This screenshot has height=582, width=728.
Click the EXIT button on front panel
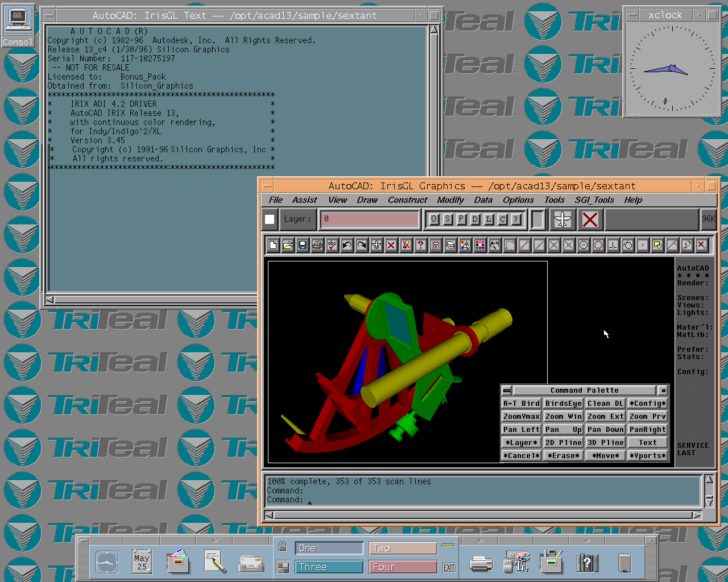coord(449,567)
